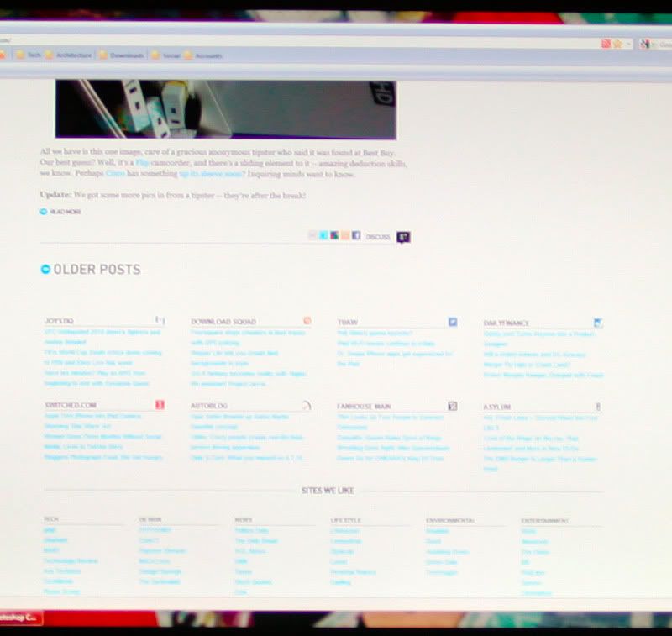Image resolution: width=672 pixels, height=636 pixels.
Task: Follow the 'Flip' link in the article
Action: pyautogui.click(x=142, y=163)
